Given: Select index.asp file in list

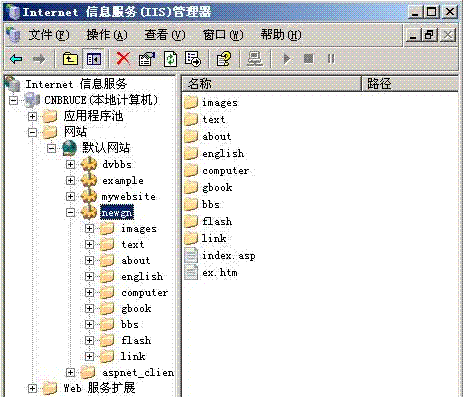Looking at the screenshot, I should tap(229, 256).
